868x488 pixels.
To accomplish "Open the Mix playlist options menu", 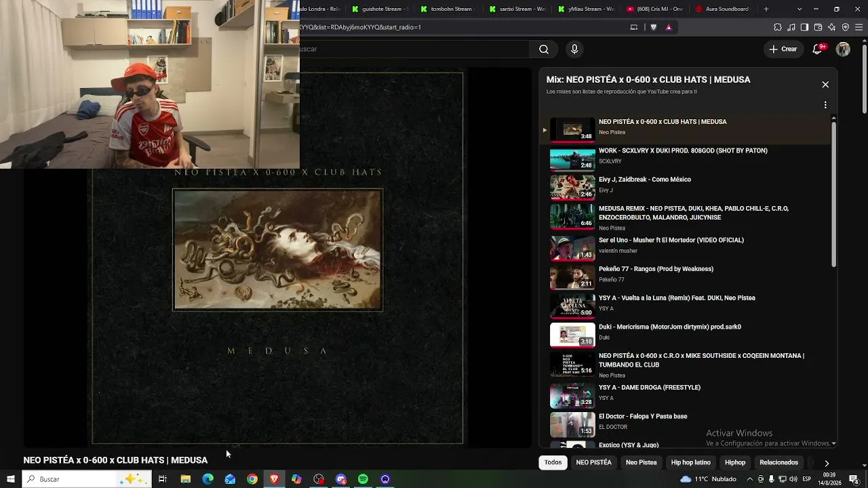I will pos(825,105).
